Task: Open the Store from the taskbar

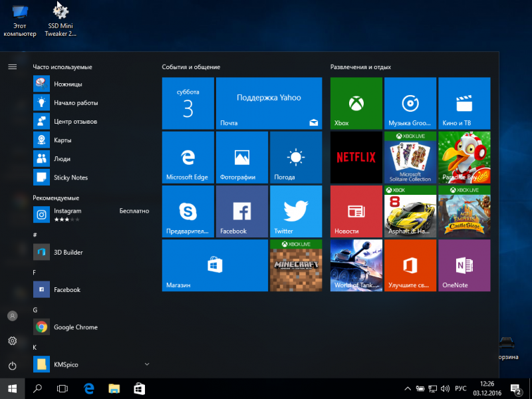Action: coord(139,388)
